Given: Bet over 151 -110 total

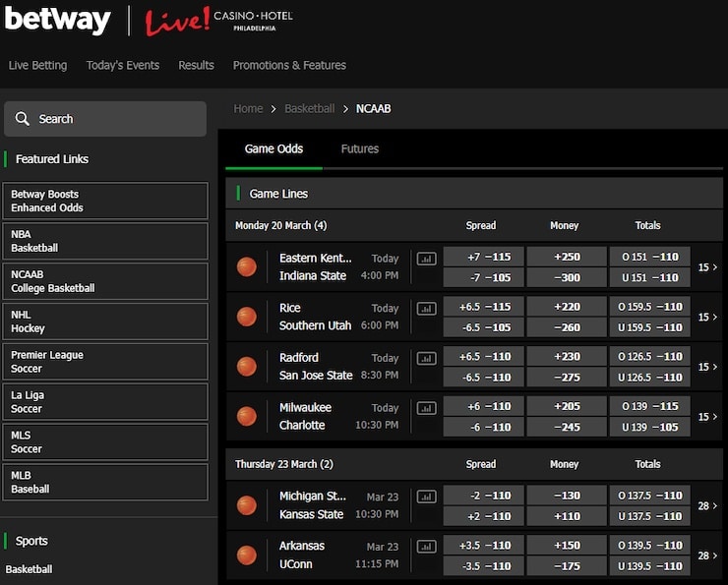Looking at the screenshot, I should coord(649,257).
